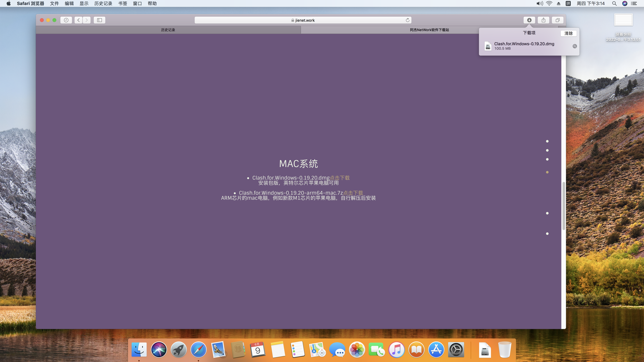The width and height of the screenshot is (644, 362).
Task: Open Messages app in Dock
Action: pyautogui.click(x=337, y=349)
